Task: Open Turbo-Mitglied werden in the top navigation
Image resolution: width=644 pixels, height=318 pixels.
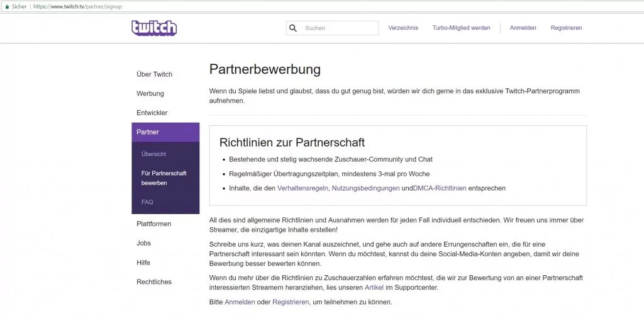Action: tap(461, 28)
